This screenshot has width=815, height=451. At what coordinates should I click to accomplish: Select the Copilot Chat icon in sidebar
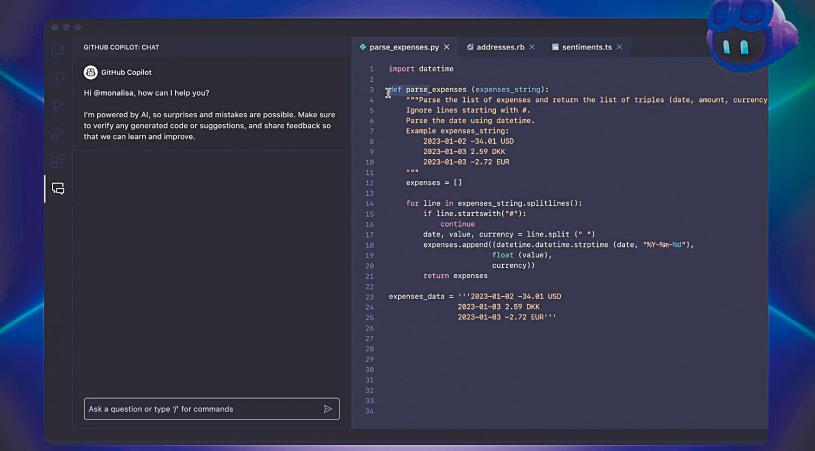tap(58, 188)
